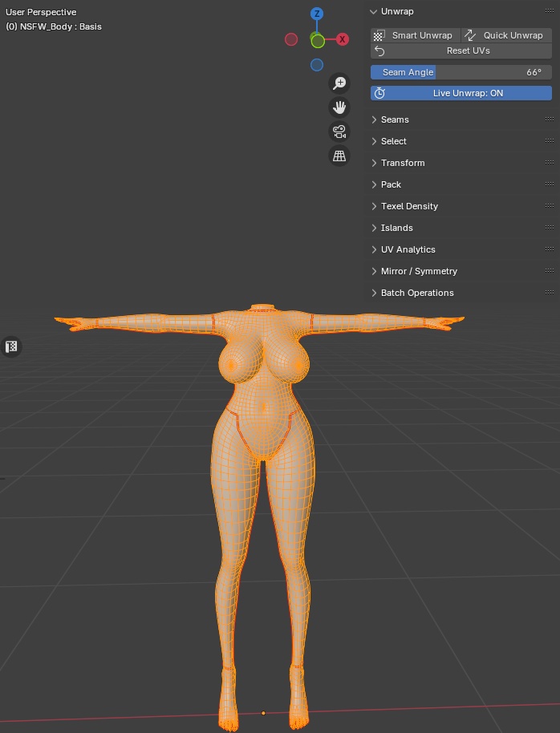Click the Reset UVs undo arrow icon
This screenshot has height=733, width=560.
tap(379, 51)
